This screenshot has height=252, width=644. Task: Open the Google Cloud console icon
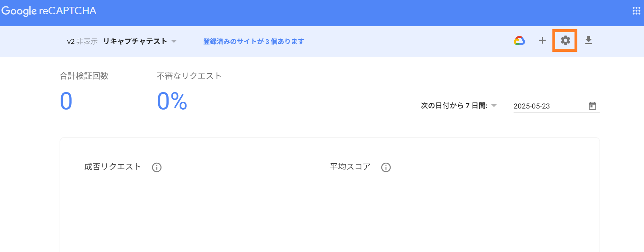pyautogui.click(x=519, y=41)
